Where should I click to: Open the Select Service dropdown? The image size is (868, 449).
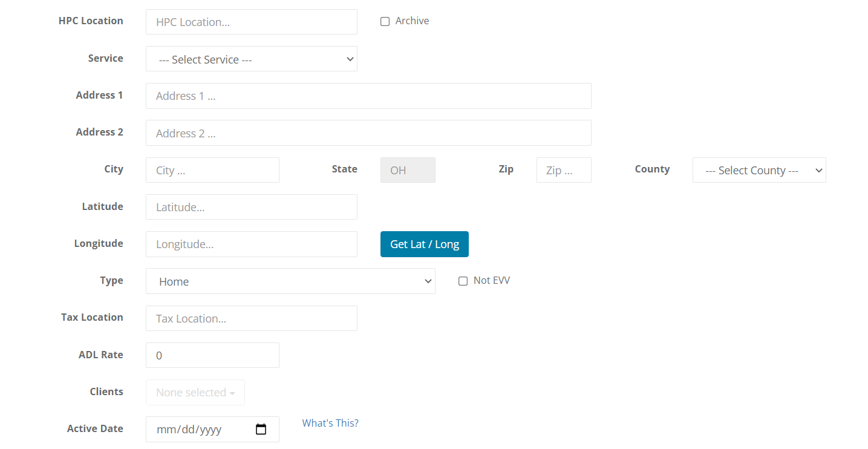pyautogui.click(x=251, y=59)
